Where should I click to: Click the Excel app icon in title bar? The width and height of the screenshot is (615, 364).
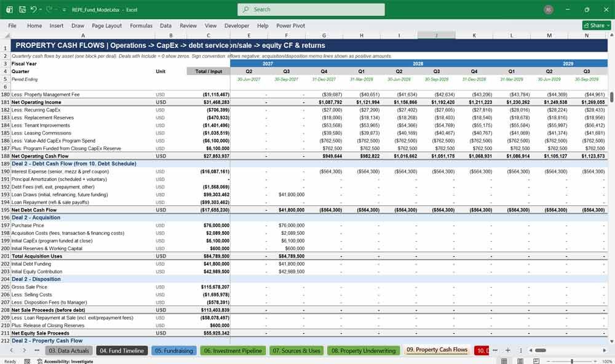(x=9, y=9)
